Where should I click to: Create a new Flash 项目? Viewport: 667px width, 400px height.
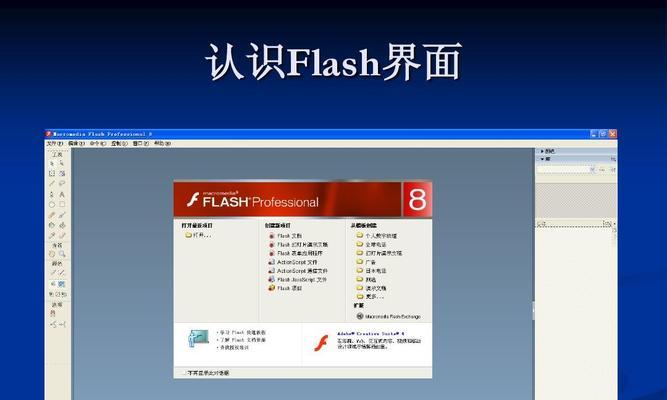pos(285,288)
